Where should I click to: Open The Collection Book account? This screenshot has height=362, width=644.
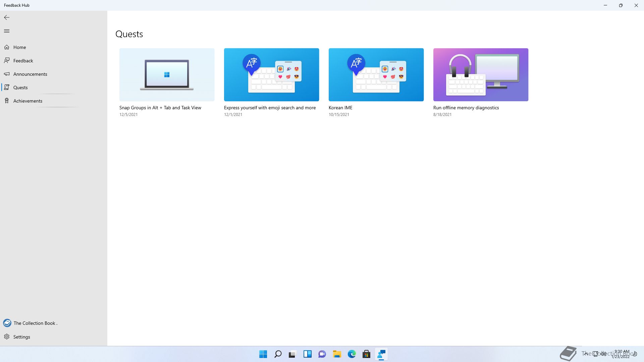(x=35, y=323)
